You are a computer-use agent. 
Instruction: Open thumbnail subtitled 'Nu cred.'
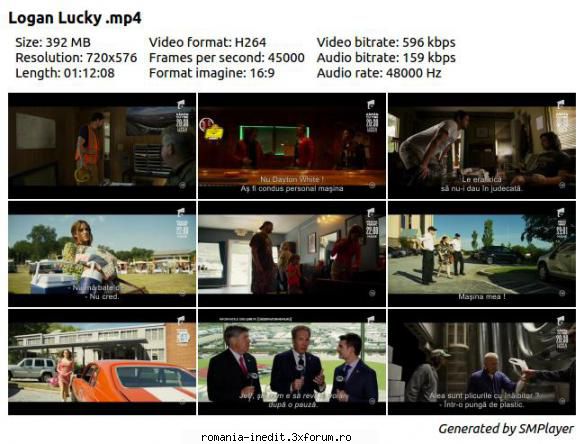tap(102, 254)
